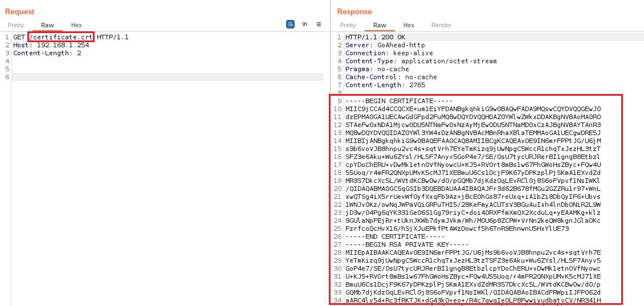Switch to the Response Pretty tab

click(x=348, y=25)
